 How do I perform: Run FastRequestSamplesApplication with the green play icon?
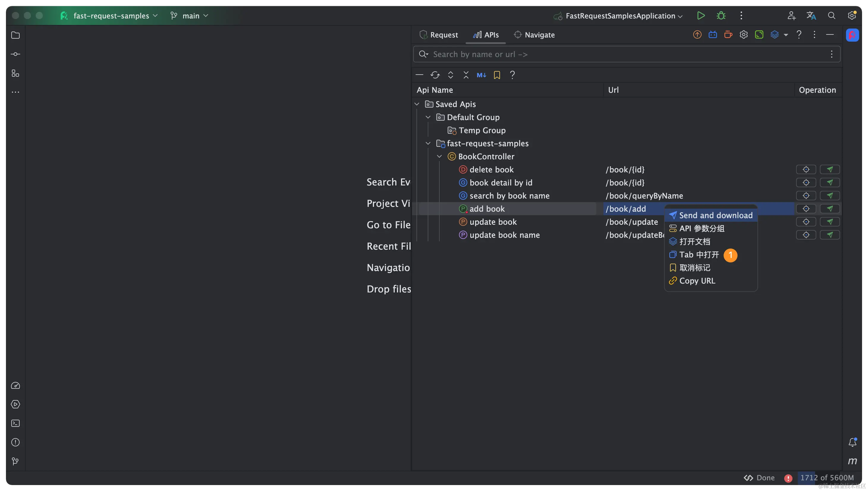pyautogui.click(x=701, y=15)
